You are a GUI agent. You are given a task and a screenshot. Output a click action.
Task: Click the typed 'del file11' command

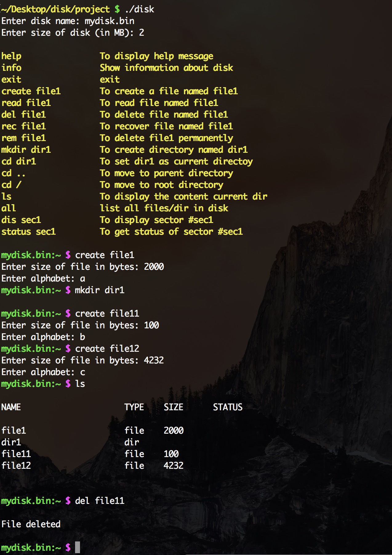100,501
